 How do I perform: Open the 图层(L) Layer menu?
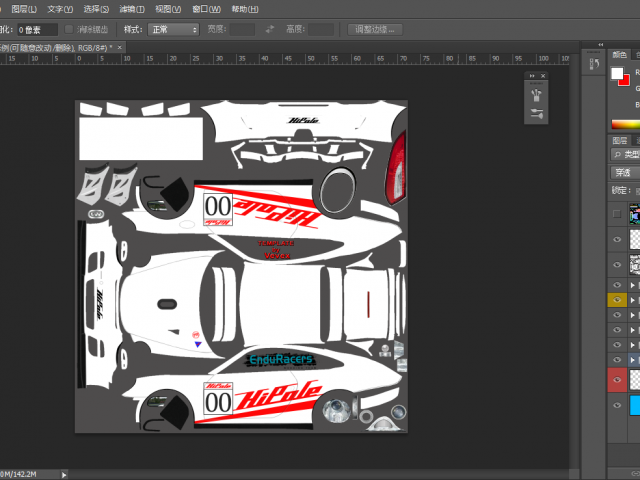point(24,9)
